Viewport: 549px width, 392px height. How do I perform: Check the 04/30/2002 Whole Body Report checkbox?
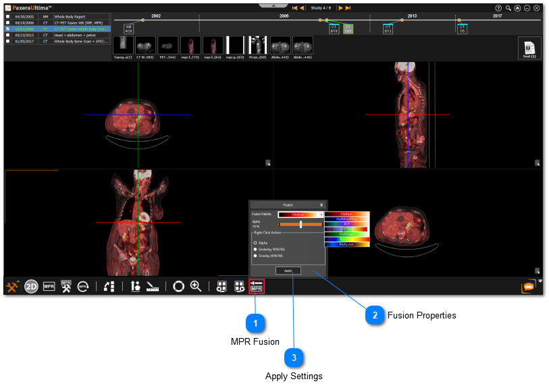pos(7,16)
